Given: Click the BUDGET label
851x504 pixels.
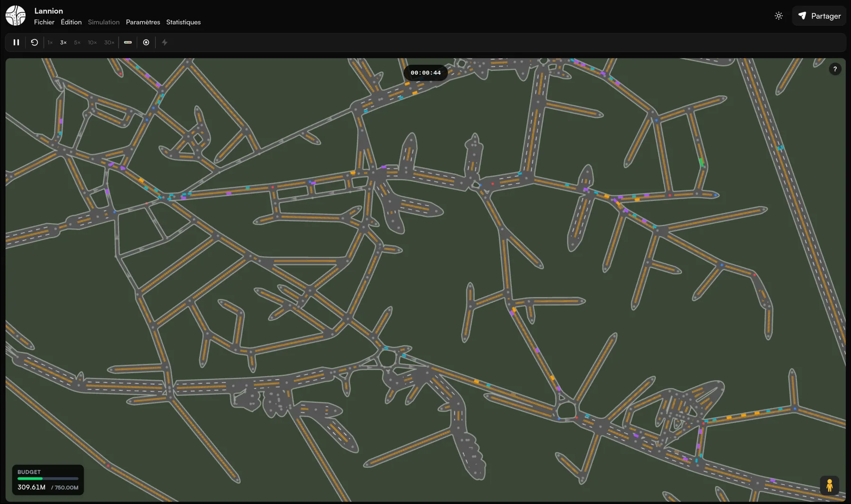Looking at the screenshot, I should (29, 472).
